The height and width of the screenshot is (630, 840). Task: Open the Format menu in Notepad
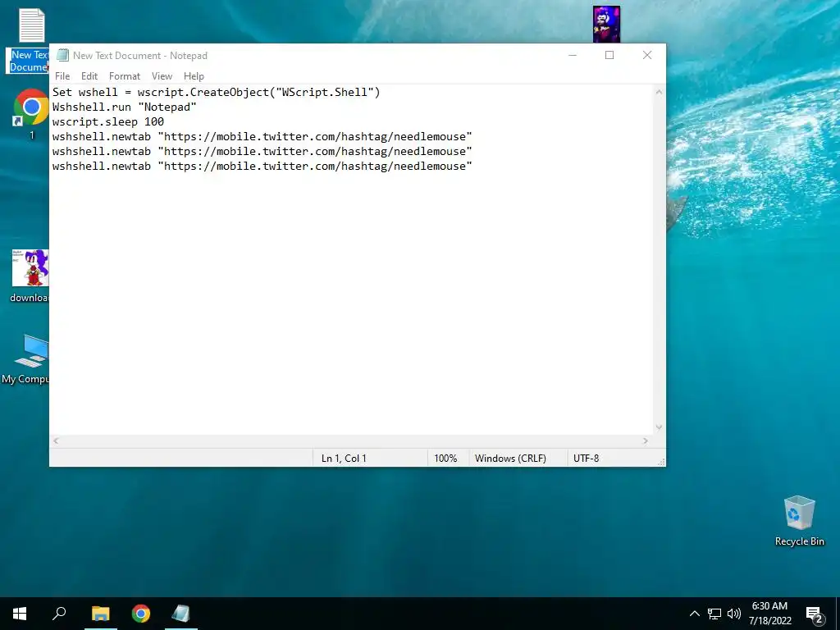click(x=125, y=76)
